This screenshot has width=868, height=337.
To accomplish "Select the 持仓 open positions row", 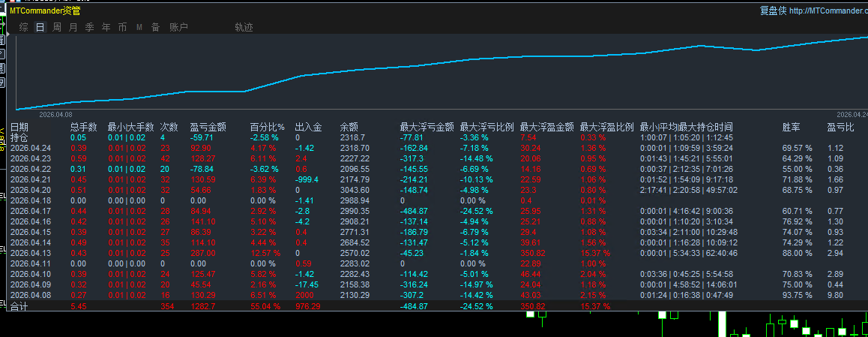I will point(19,138).
